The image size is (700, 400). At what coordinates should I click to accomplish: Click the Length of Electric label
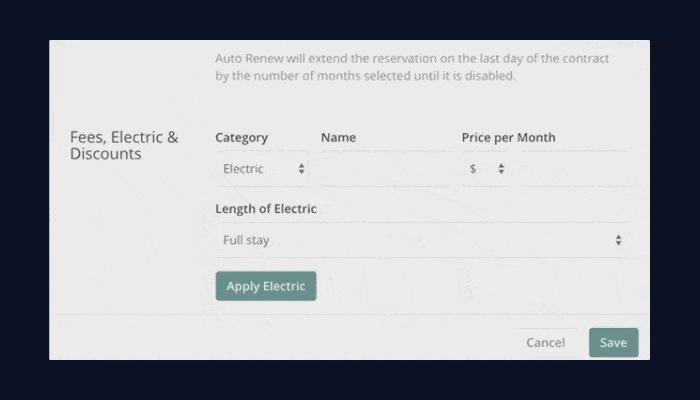(x=266, y=209)
